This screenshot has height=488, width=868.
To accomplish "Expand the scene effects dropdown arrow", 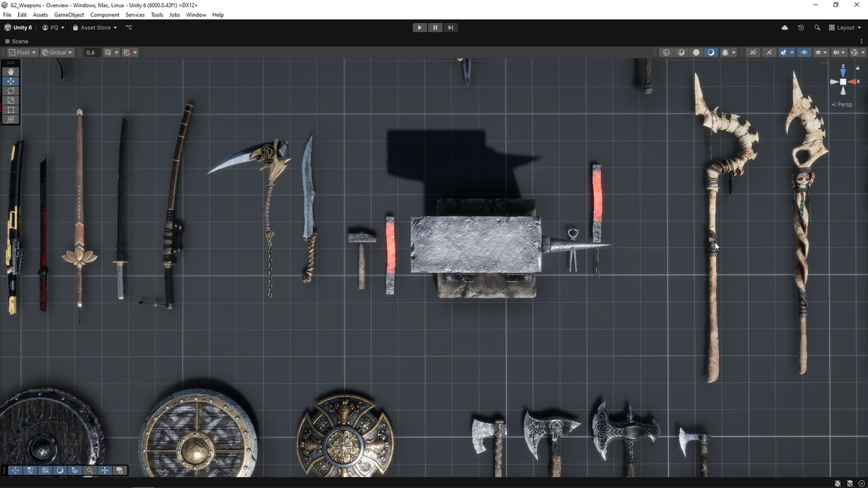I will pos(792,52).
